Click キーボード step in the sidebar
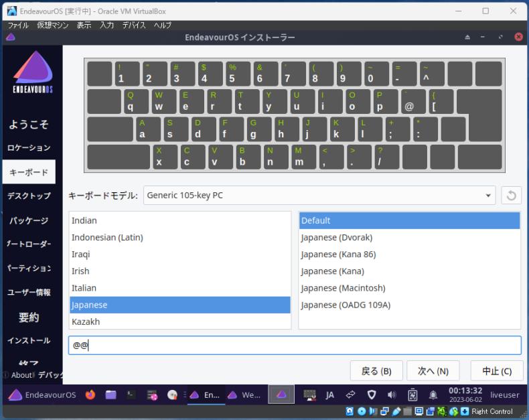This screenshot has width=529, height=420. tap(29, 172)
